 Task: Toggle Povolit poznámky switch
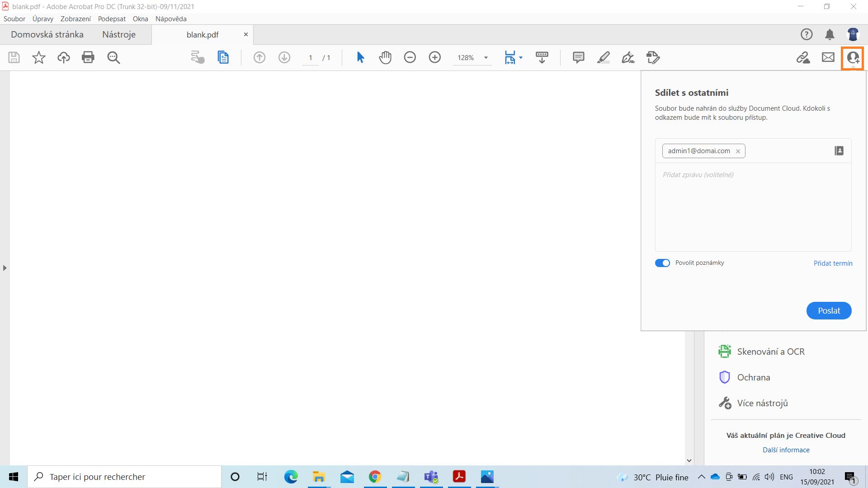pos(662,263)
